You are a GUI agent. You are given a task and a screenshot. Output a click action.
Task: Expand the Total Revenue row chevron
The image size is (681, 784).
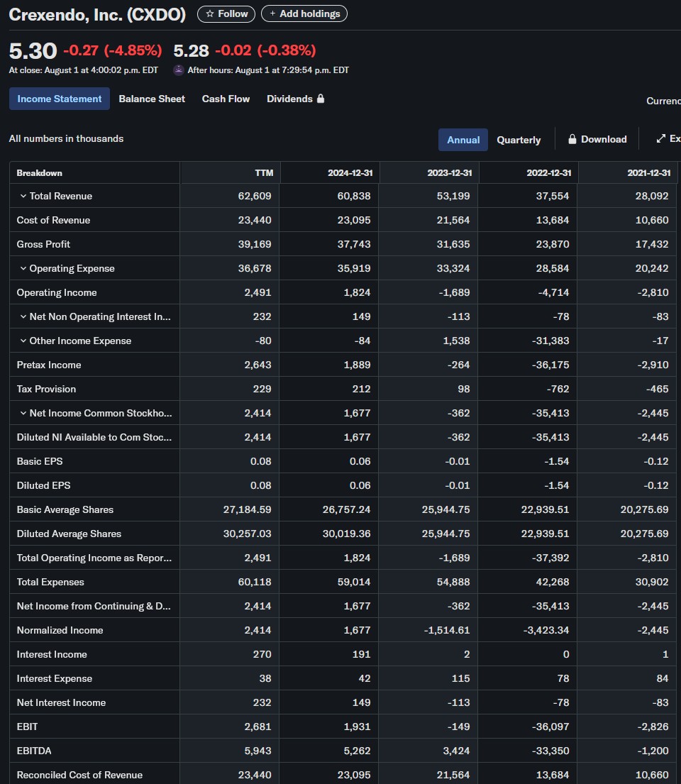(x=23, y=196)
